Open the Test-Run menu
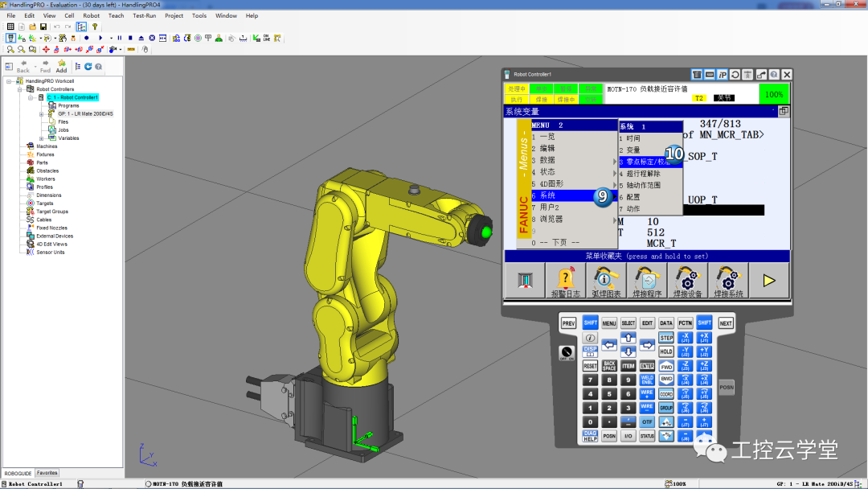Image resolution: width=868 pixels, height=489 pixels. click(x=144, y=15)
